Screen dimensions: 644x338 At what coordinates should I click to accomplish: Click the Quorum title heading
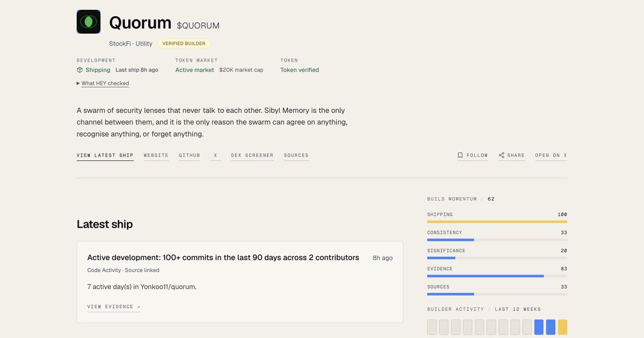tap(140, 23)
